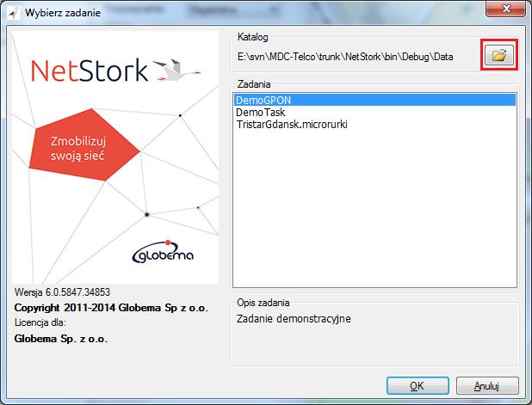
Task: Click the Globema logo in banner
Action: 163,253
